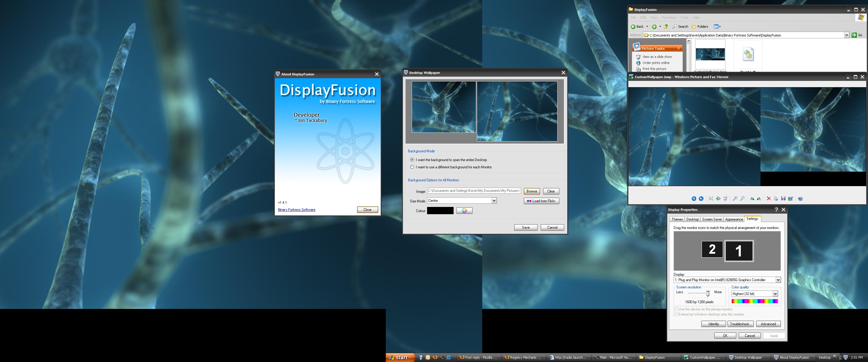Click Rotate Clockwise icon in Picture Viewer
The width and height of the screenshot is (868, 362).
coord(752,199)
